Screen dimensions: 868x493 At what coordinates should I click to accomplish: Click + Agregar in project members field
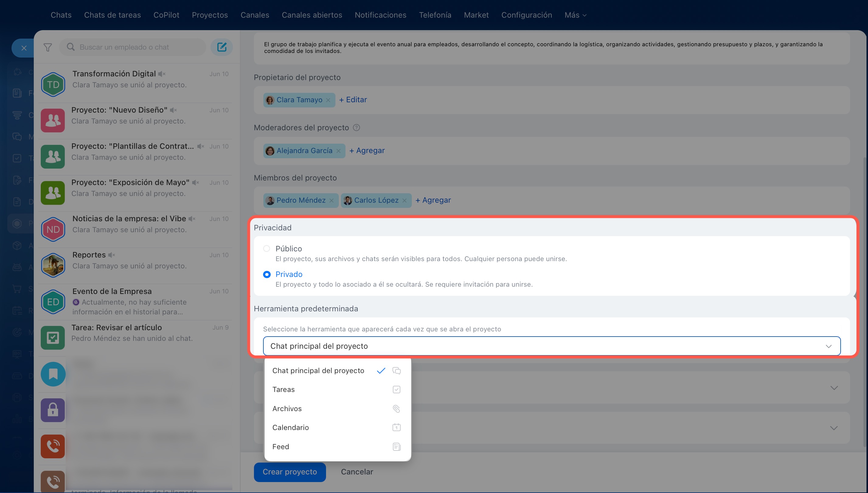433,200
